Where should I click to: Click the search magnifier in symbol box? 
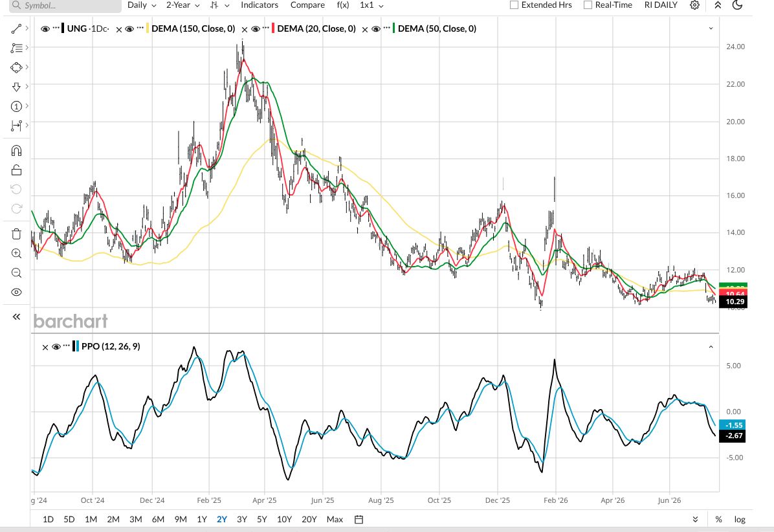coord(16,5)
